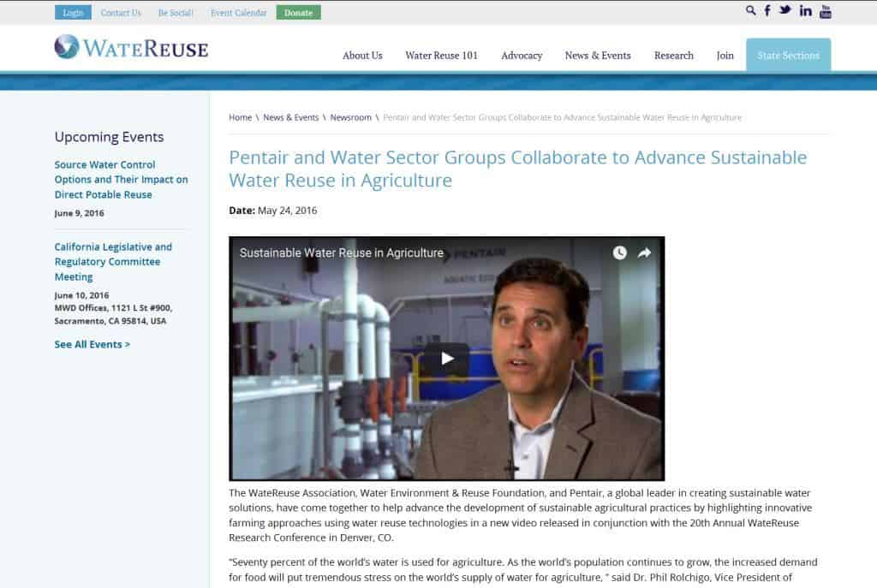Click the WateReuse globe logo
The image size is (877, 588).
click(x=67, y=47)
